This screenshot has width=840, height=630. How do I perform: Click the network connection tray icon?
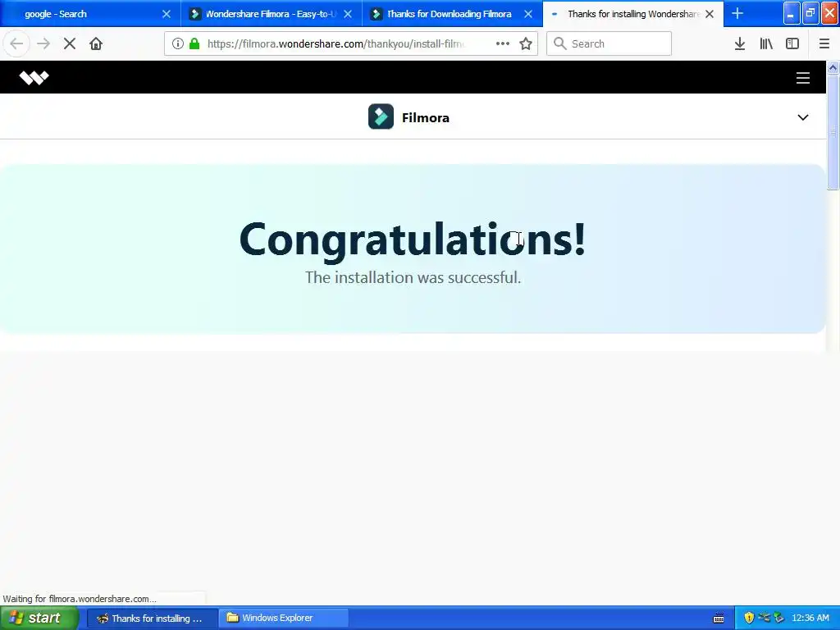coord(764,618)
